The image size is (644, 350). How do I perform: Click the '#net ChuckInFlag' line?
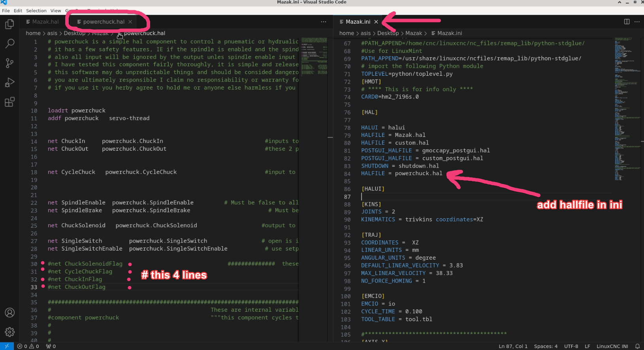tap(75, 279)
